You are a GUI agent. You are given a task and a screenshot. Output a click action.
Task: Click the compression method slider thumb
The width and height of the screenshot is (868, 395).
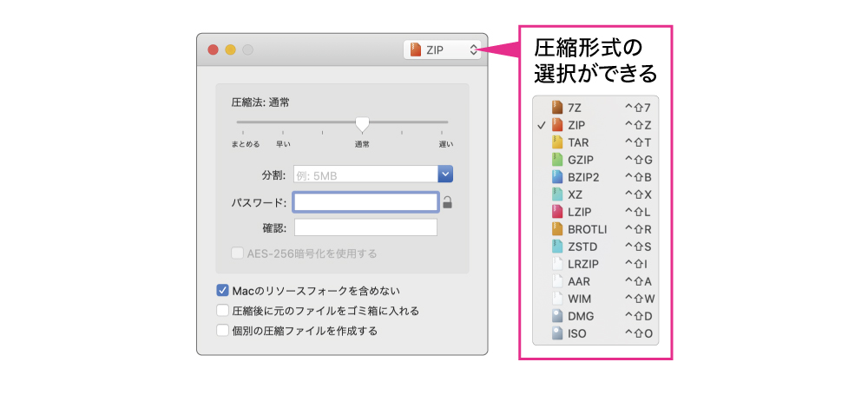(x=362, y=123)
